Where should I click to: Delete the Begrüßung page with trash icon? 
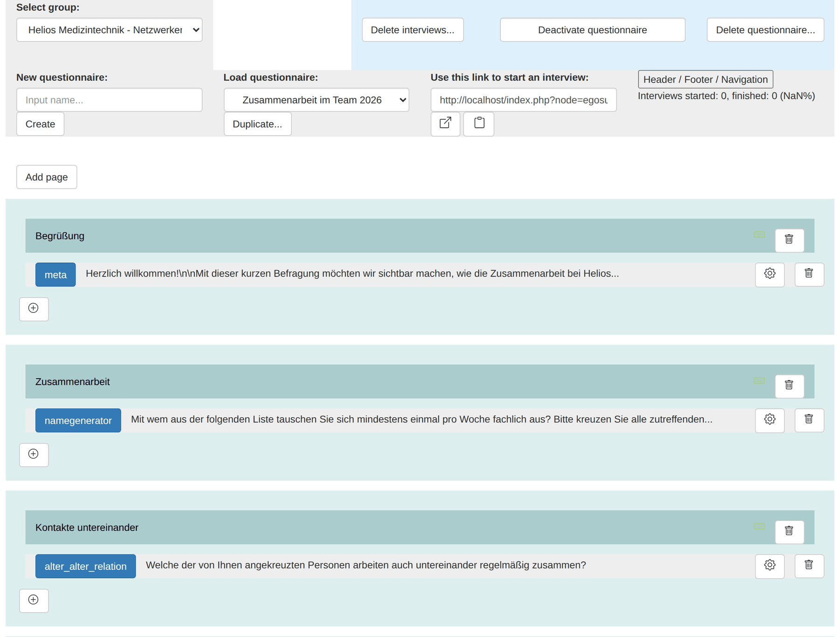click(789, 240)
